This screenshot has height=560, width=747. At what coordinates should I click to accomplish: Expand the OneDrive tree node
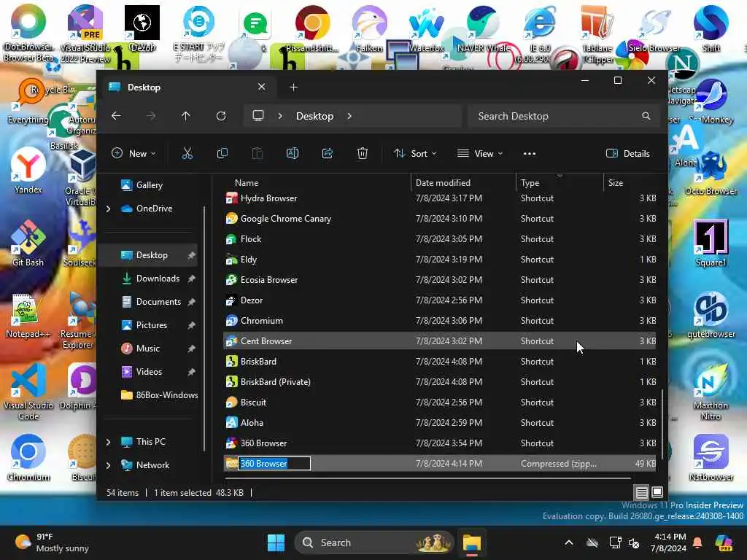(109, 209)
